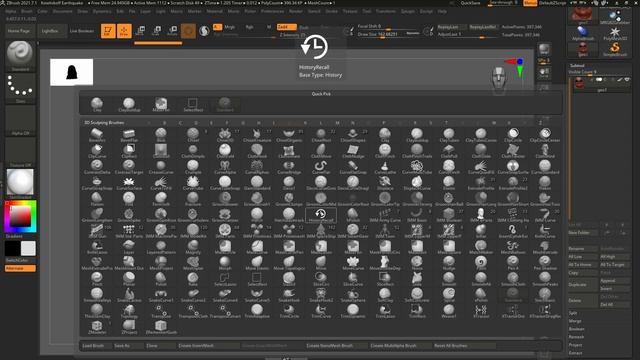
Task: Open the Help menu
Action: point(442,11)
